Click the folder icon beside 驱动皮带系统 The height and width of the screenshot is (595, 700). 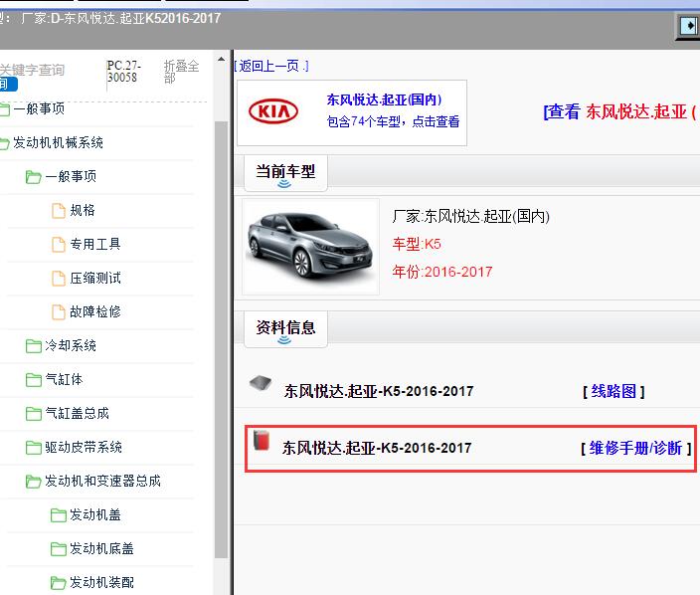point(34,448)
